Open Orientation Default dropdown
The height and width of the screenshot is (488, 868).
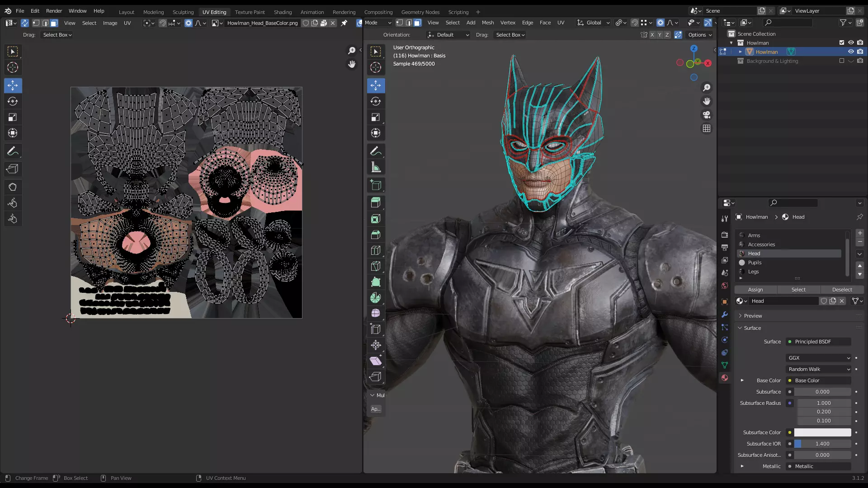pyautogui.click(x=448, y=35)
